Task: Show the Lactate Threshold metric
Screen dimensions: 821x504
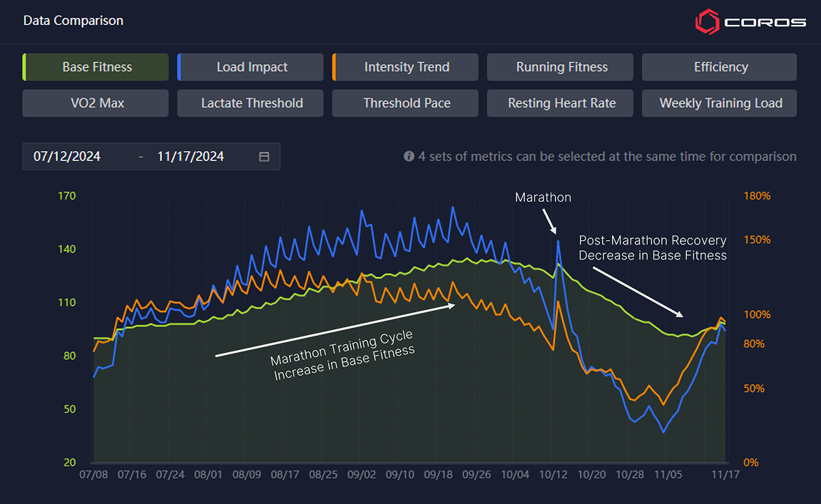Action: point(252,103)
